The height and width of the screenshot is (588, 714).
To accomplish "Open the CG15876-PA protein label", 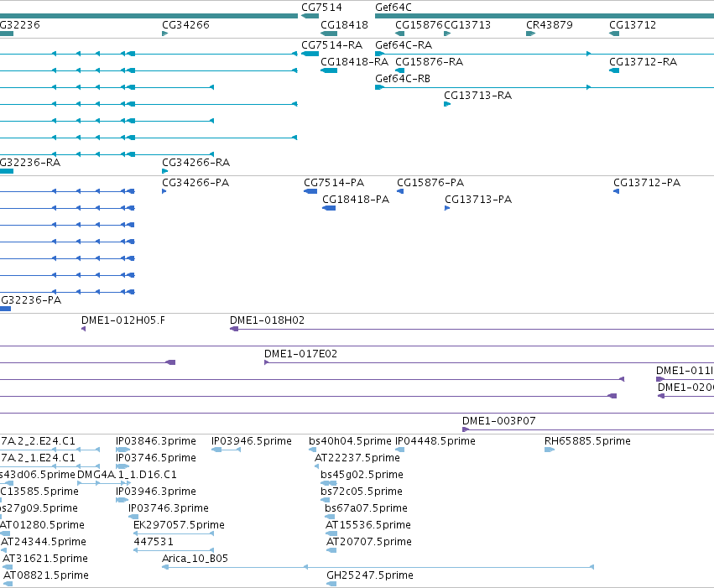I will pyautogui.click(x=430, y=183).
